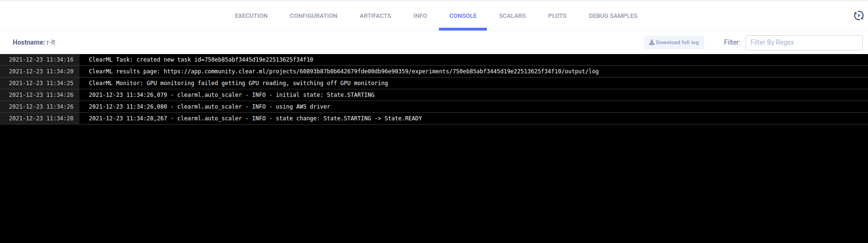Select the GPU monitoring failed log message
This screenshot has height=243, width=868.
click(238, 83)
